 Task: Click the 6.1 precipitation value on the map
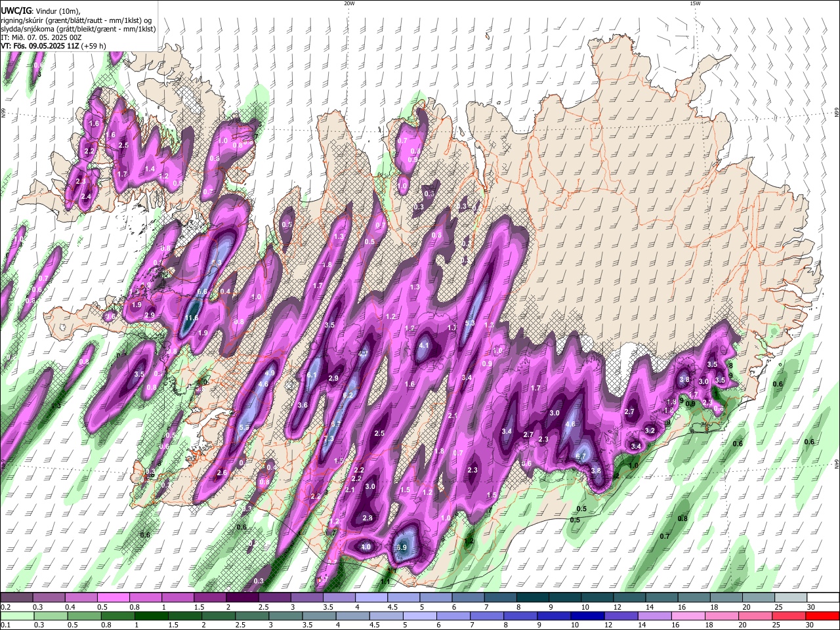[312, 376]
